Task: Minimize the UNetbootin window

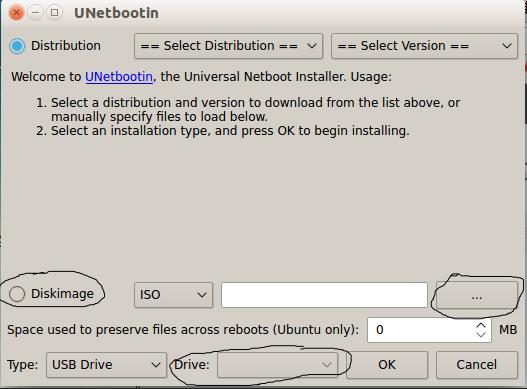Action: 35,13
